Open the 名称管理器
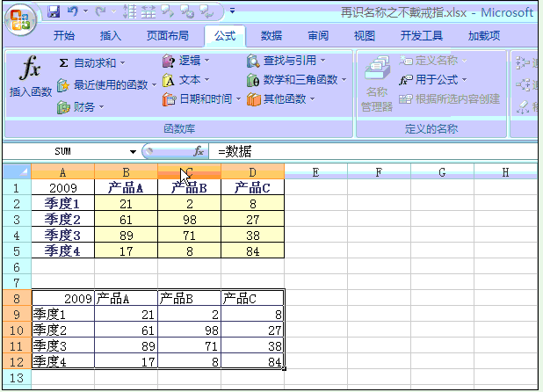Screen dimensions: 543x392 click(x=377, y=83)
